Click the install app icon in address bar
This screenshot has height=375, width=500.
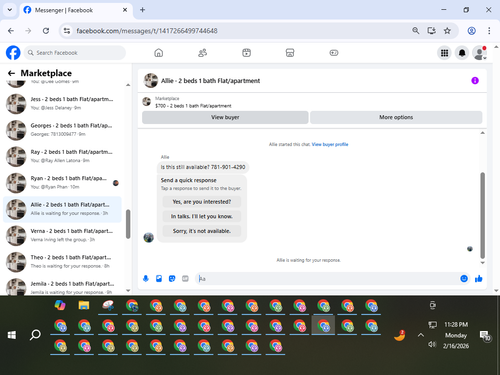431,31
